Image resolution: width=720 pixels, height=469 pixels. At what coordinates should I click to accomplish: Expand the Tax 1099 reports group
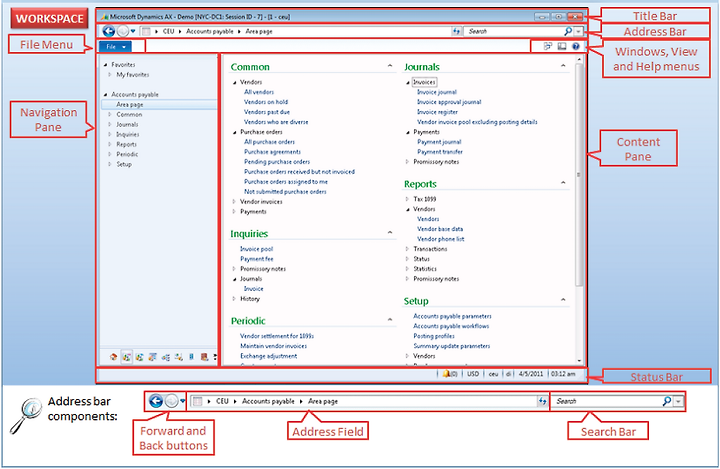407,199
